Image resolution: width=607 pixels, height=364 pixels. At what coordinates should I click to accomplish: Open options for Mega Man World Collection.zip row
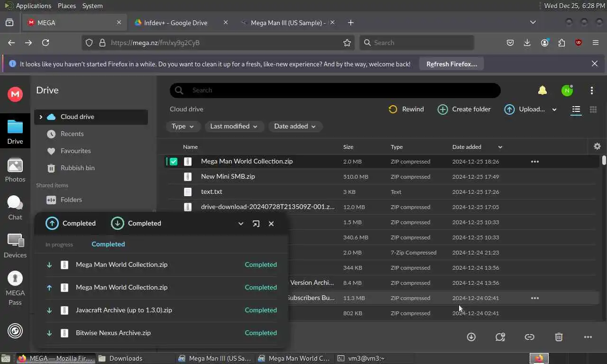[535, 162]
